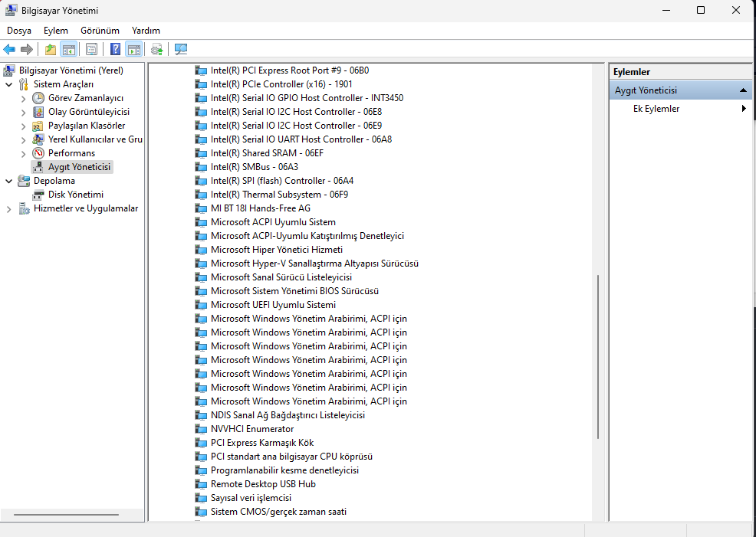
Task: Select Intel(R) PCI Express Root Port #9 - 06B0
Action: (x=290, y=70)
